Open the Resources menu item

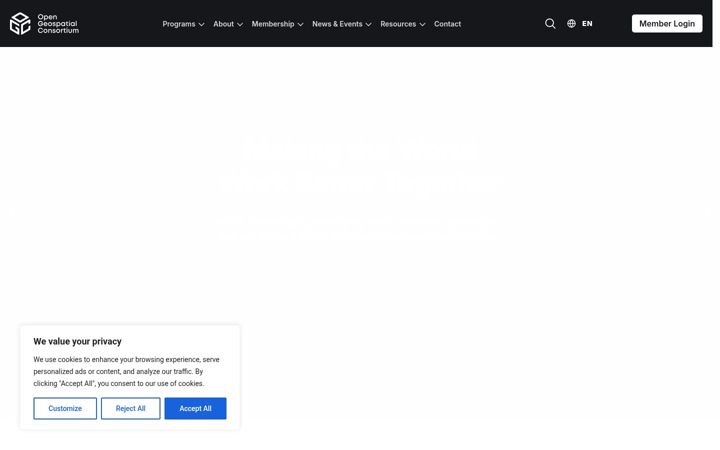[x=398, y=24]
